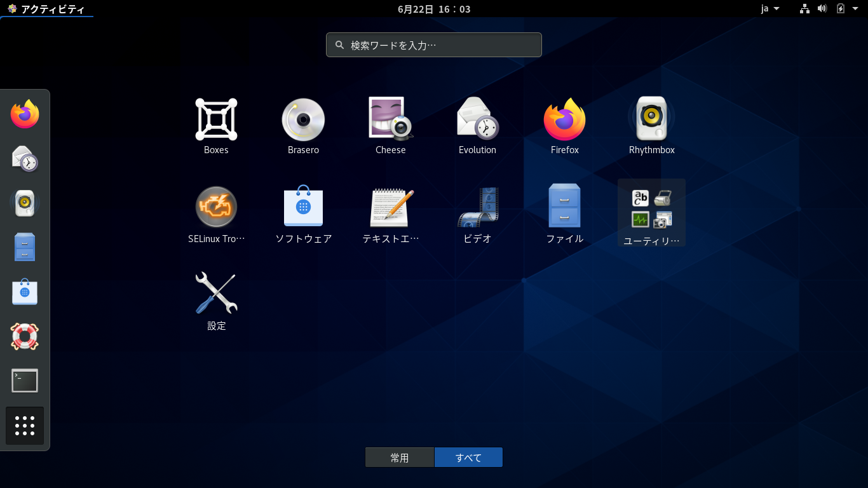Launch Terminal from the dock
The image size is (868, 488).
pos(25,381)
